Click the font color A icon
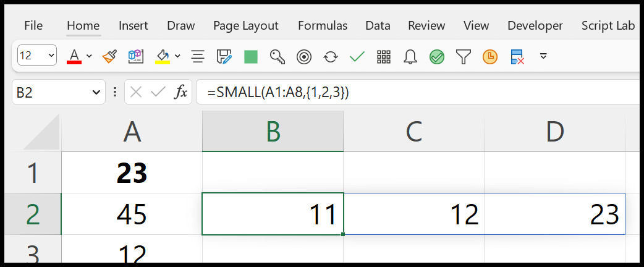Screen dimensions: 644x267 click(74, 56)
